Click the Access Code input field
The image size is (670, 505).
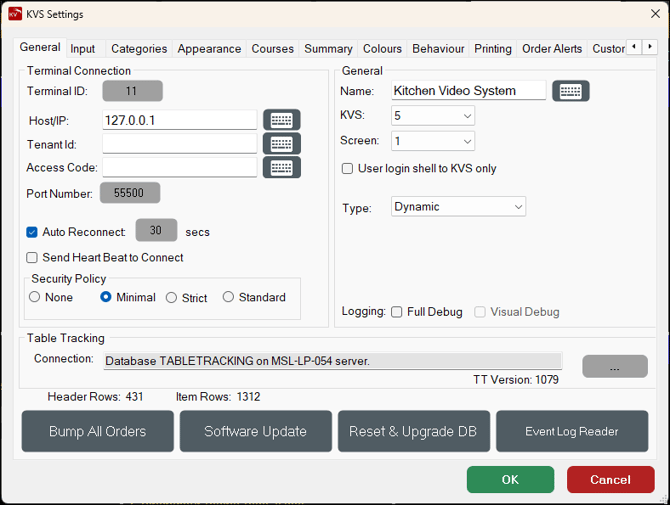pyautogui.click(x=179, y=167)
